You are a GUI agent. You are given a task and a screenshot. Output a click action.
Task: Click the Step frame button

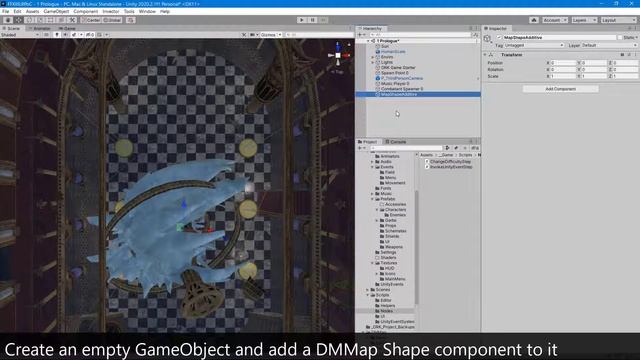pyautogui.click(x=323, y=20)
